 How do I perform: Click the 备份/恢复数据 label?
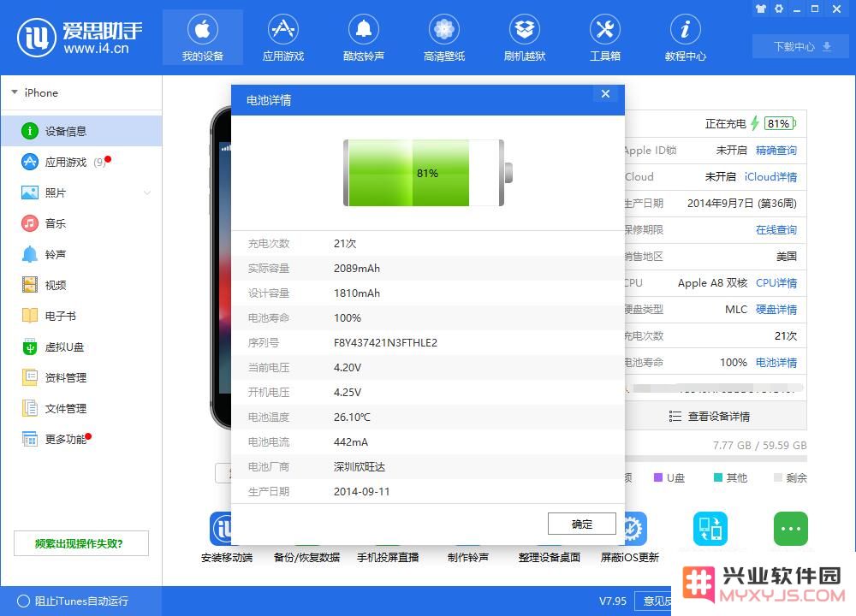coord(306,557)
